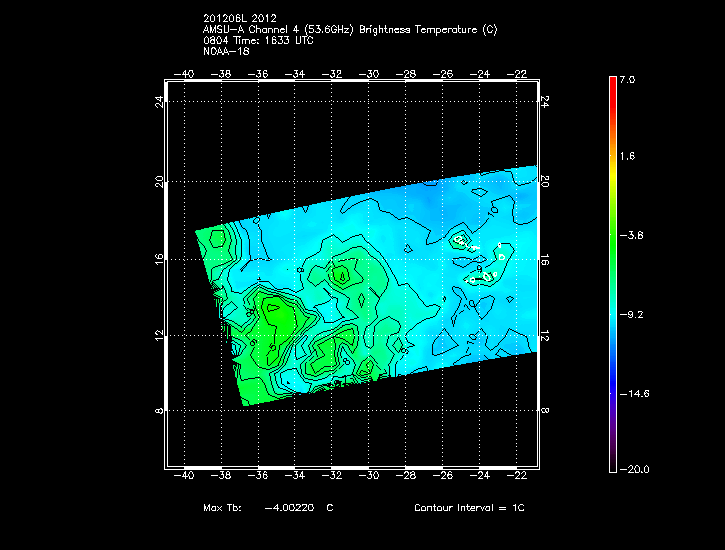The height and width of the screenshot is (550, 725).
Task: Click the -3.8 color scale label
Action: click(x=632, y=236)
